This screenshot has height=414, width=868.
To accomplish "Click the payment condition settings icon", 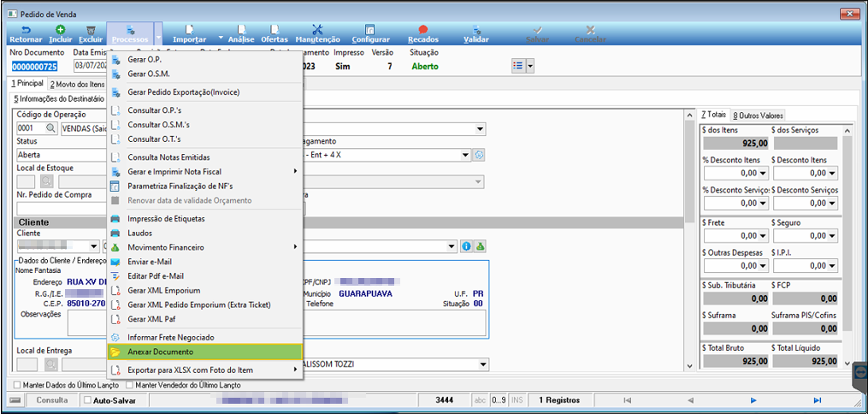I will coord(480,155).
